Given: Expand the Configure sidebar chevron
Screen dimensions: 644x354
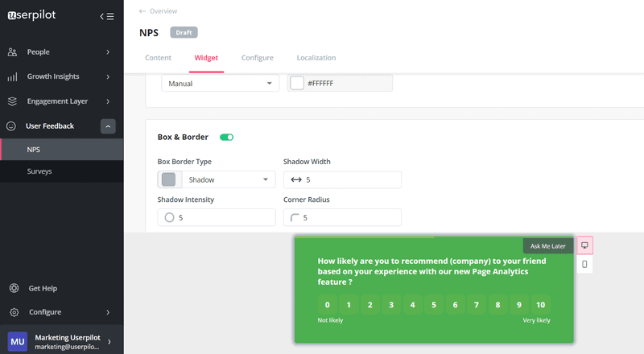Looking at the screenshot, I should click(x=108, y=312).
